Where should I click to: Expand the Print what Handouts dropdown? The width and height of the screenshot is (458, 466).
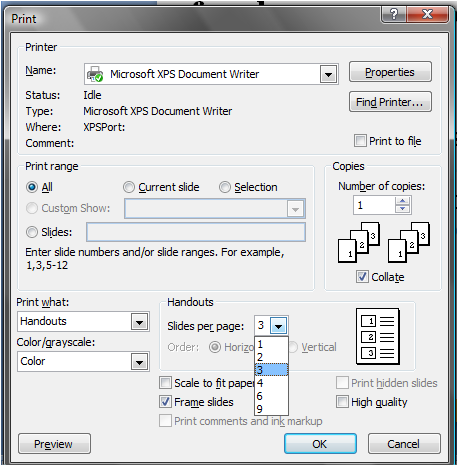pyautogui.click(x=139, y=322)
